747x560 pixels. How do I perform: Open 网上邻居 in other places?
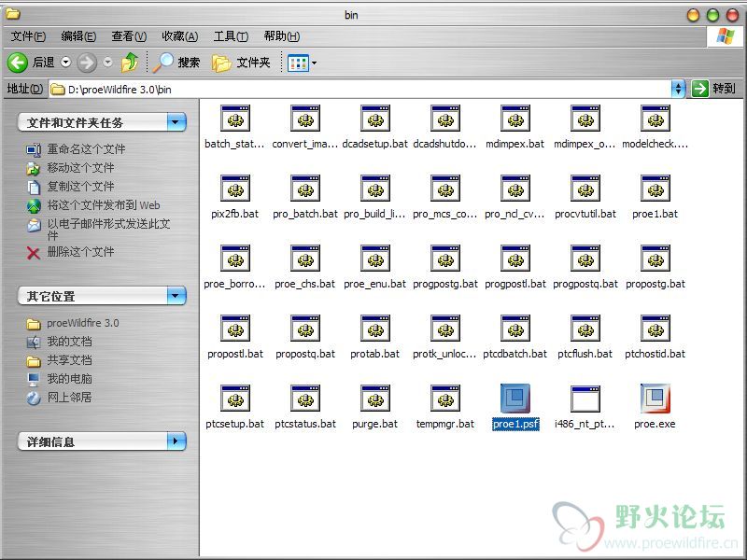coord(69,398)
